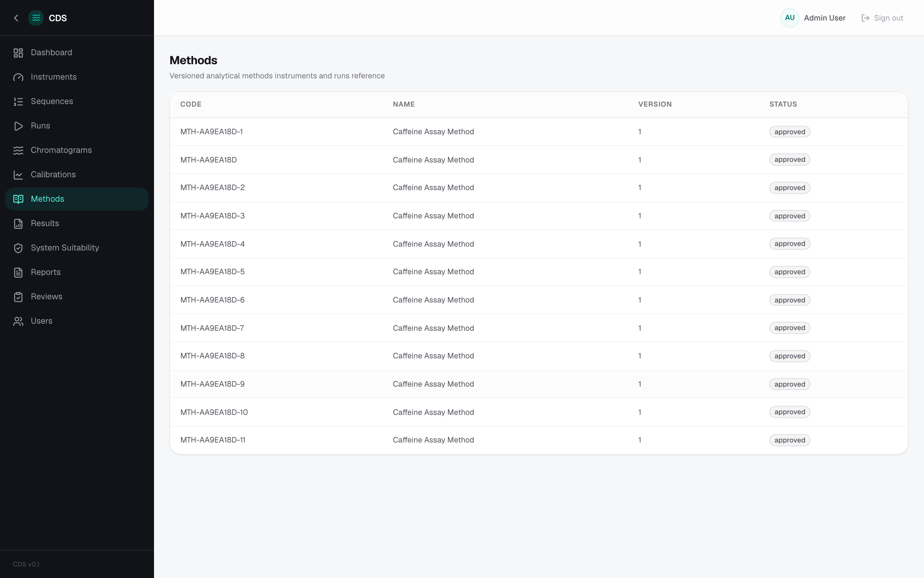Click the CDS app title
This screenshot has height=578, width=924.
coord(58,18)
